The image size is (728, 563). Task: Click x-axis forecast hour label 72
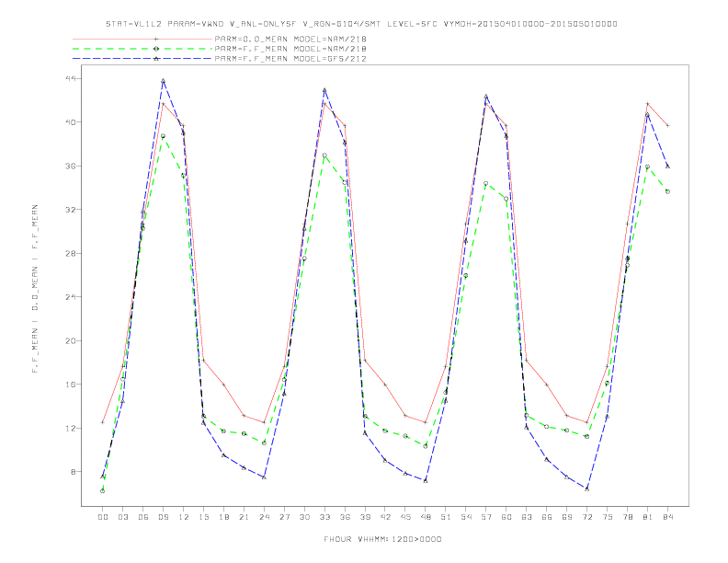point(586,517)
